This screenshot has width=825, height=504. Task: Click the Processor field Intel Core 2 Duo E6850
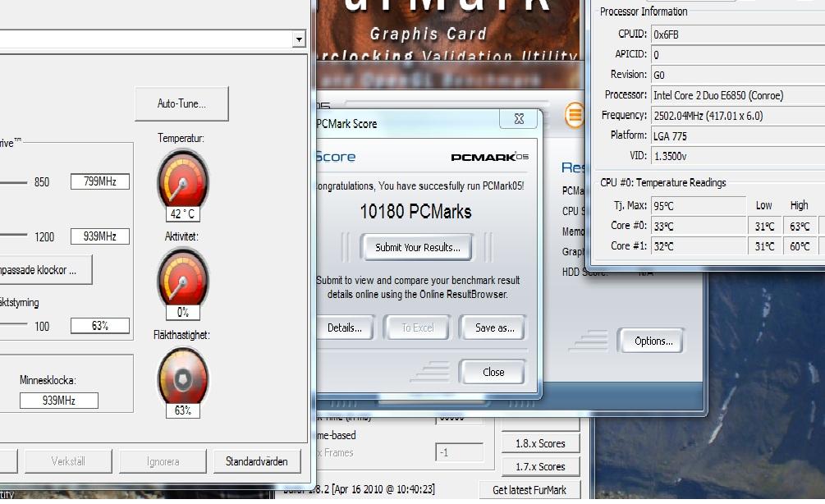[x=738, y=95]
